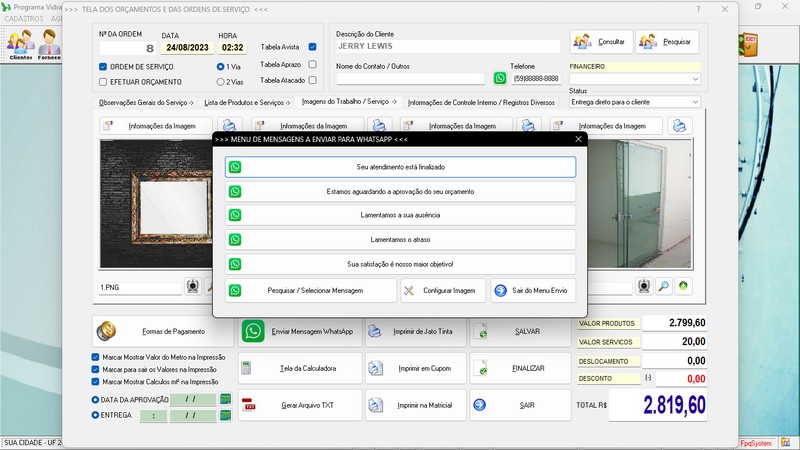Click Imprimir na Matricial button
The width and height of the screenshot is (800, 450).
416,405
